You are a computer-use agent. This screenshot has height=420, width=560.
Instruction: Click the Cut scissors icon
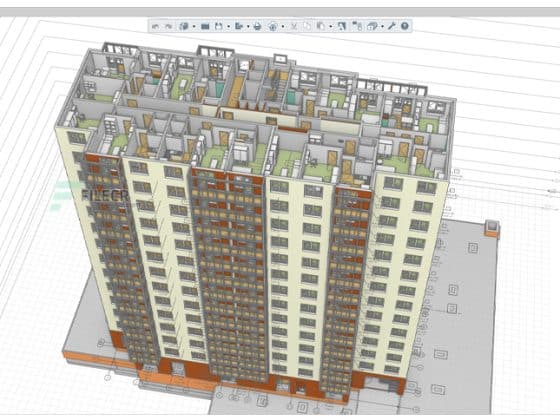(294, 26)
